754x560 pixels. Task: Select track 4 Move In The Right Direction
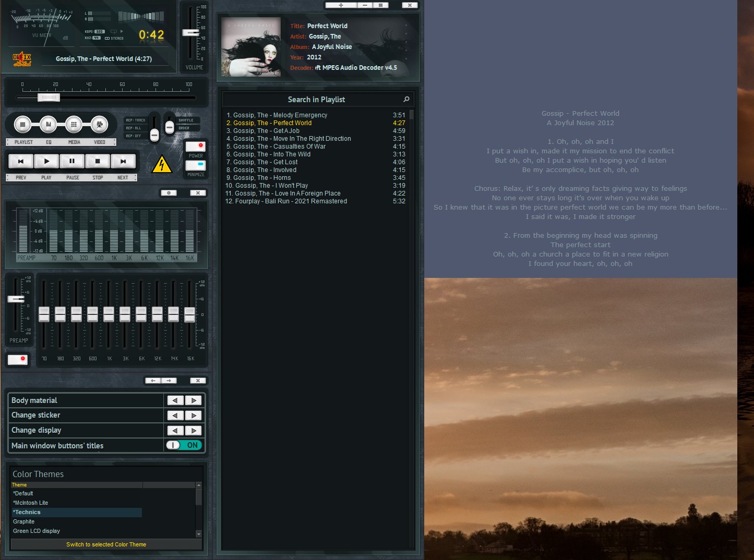pyautogui.click(x=316, y=139)
